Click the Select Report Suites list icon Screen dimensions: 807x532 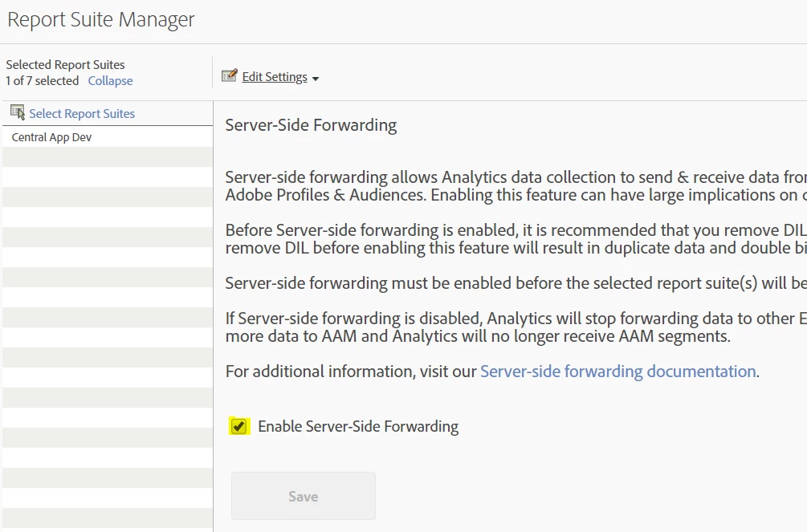(x=18, y=112)
